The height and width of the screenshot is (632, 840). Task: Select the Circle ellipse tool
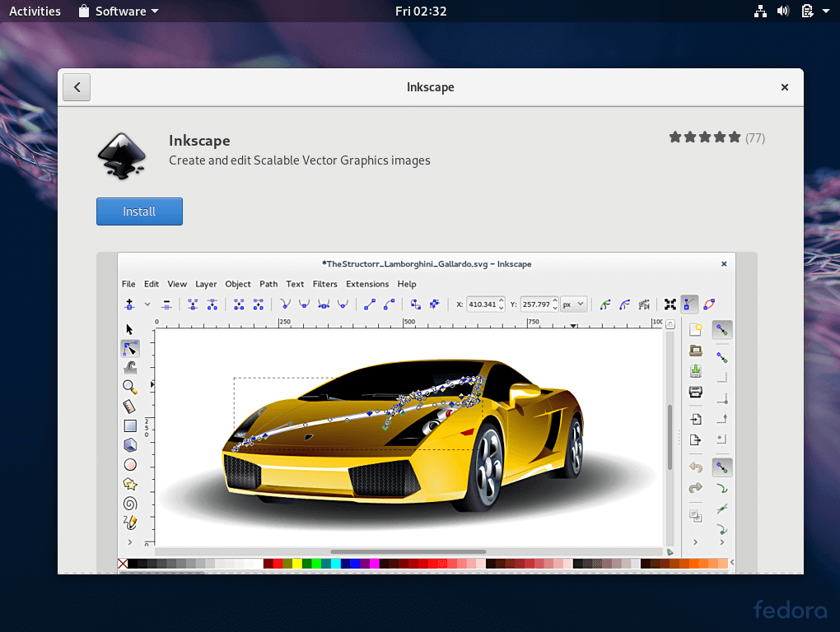(x=129, y=465)
